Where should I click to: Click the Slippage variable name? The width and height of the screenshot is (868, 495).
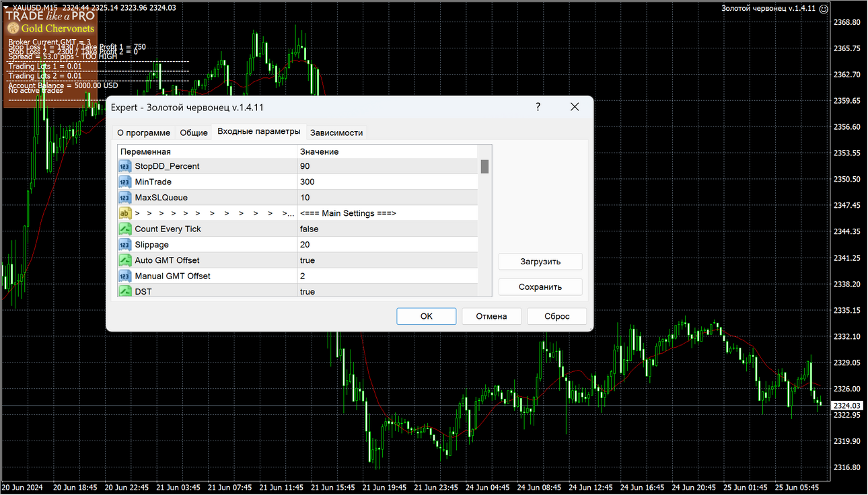click(151, 245)
